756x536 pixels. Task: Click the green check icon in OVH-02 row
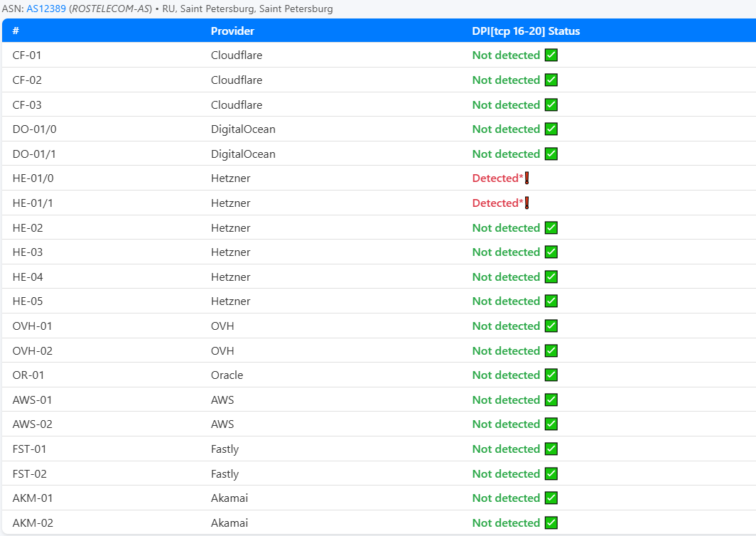click(x=551, y=350)
